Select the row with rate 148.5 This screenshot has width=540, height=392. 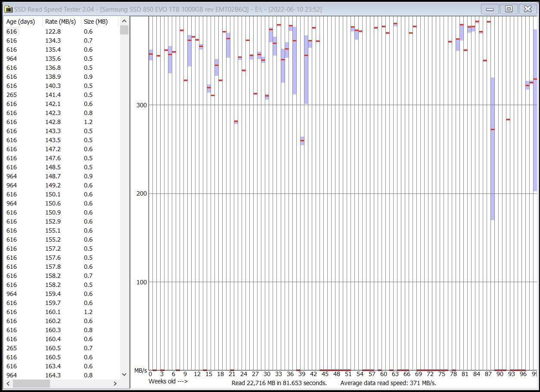(x=61, y=167)
